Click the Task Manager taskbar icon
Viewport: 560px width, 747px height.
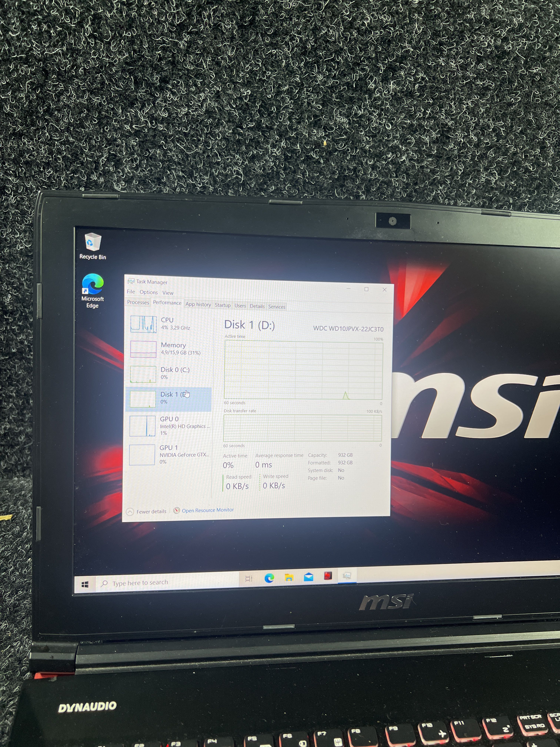347,575
